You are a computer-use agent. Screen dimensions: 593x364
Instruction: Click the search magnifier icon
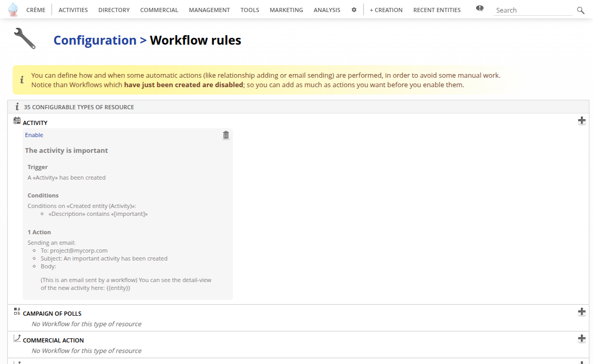[x=580, y=10]
